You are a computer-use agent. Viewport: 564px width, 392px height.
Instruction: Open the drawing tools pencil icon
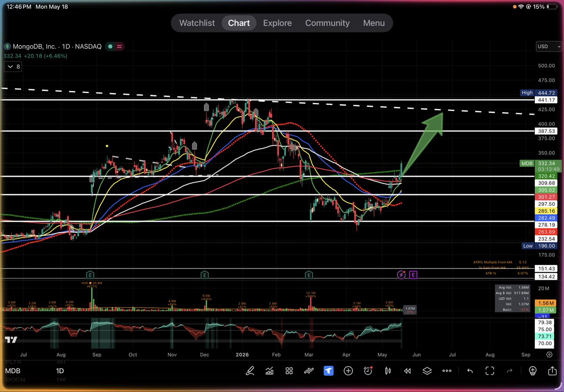pyautogui.click(x=250, y=371)
